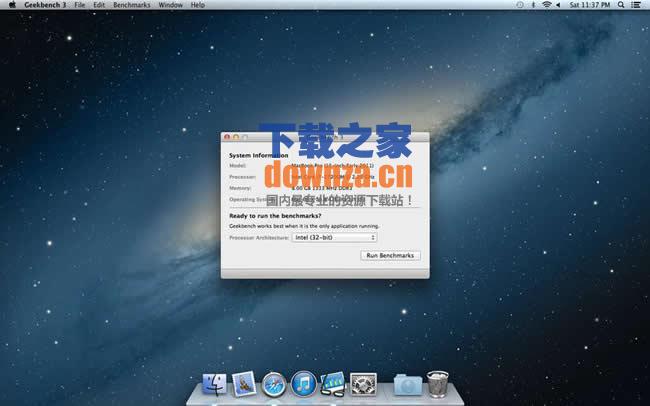Image resolution: width=650 pixels, height=406 pixels.
Task: Click the Run Benchmarks button
Action: (x=390, y=255)
